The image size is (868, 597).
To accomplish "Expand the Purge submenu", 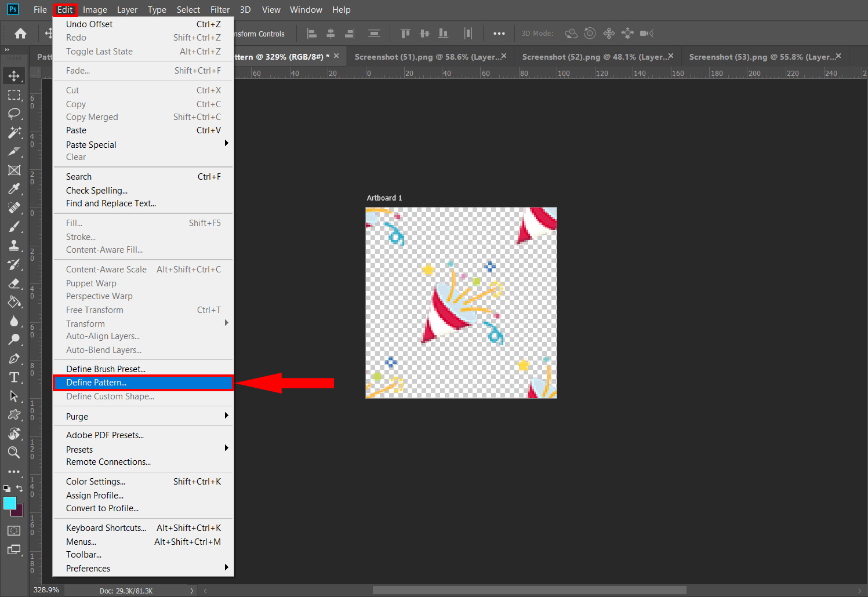I will (x=143, y=416).
